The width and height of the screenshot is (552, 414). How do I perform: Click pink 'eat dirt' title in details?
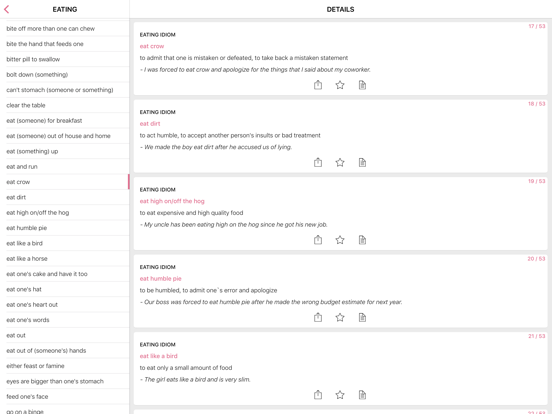pos(150,124)
